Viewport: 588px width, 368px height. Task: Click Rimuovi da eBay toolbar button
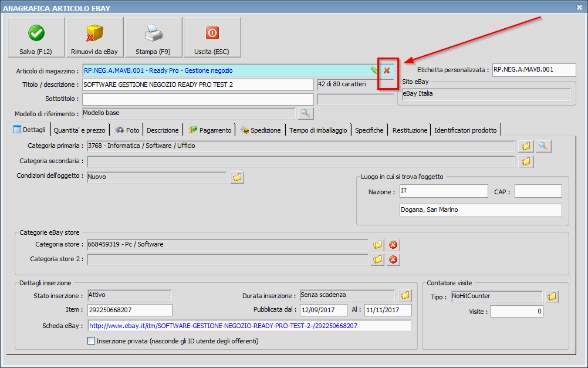94,37
